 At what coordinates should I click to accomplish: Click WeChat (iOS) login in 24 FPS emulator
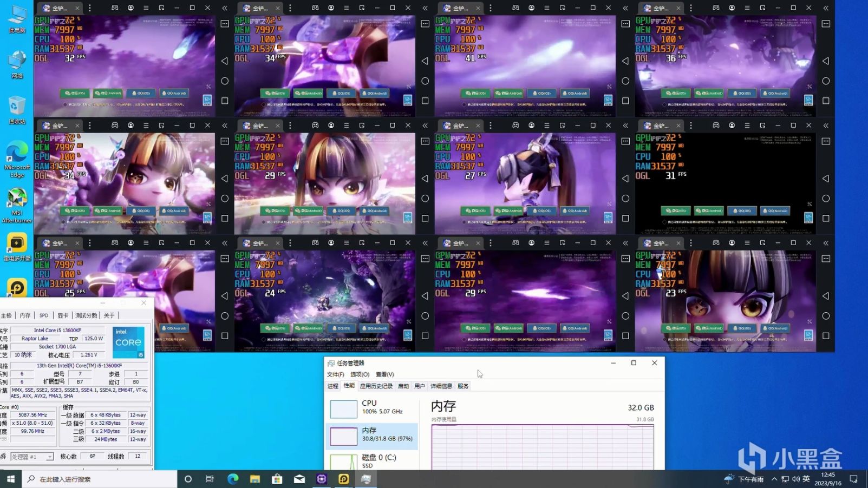point(276,328)
